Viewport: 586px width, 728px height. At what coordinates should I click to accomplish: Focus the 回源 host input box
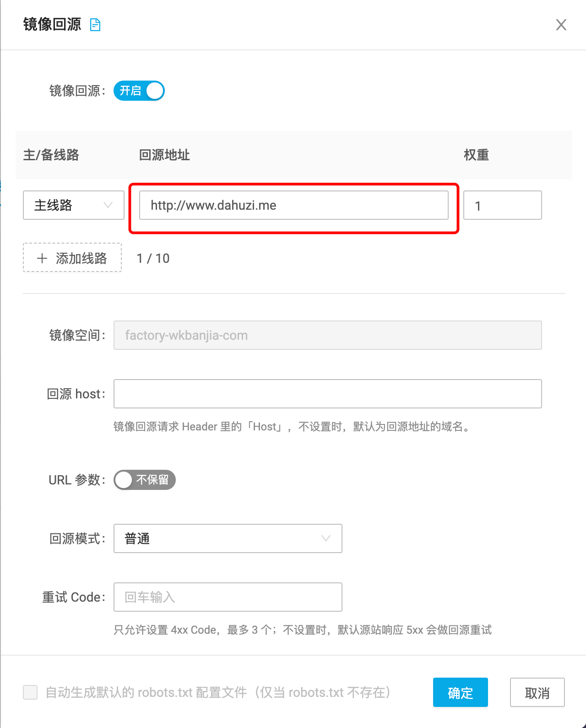point(327,394)
